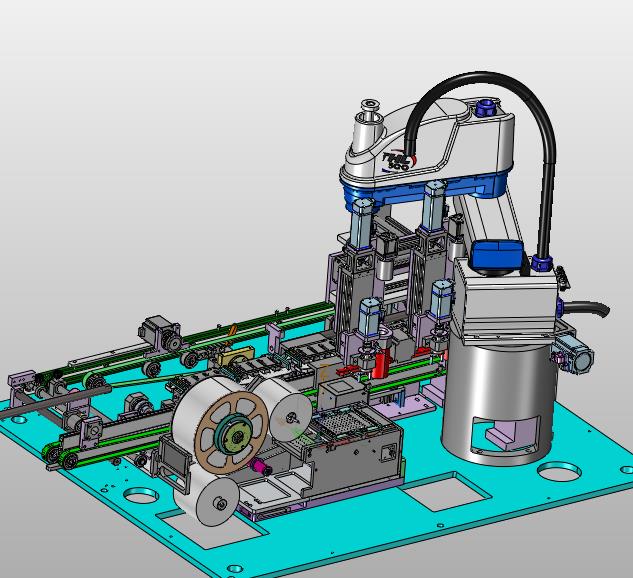Select the red vertical bracket under the pick heads
Screen dimensions: 633x578
point(381,362)
